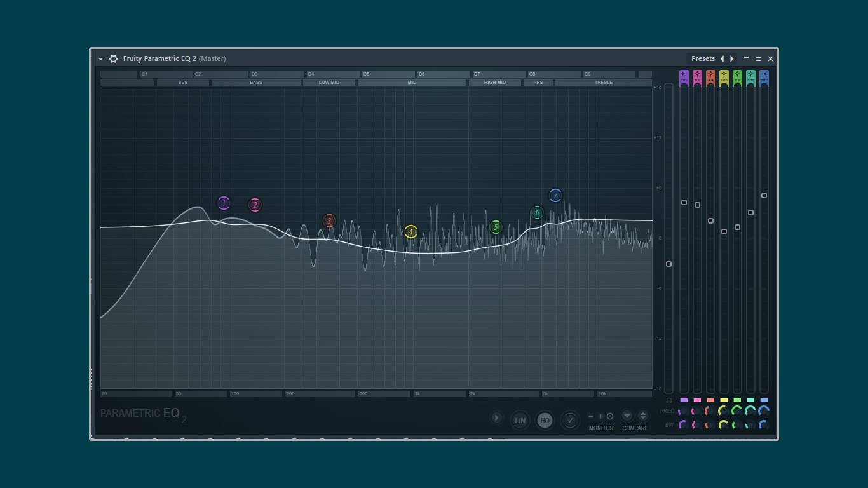Toggle the purple band 1 color indicator
This screenshot has width=868, height=488.
pos(684,400)
